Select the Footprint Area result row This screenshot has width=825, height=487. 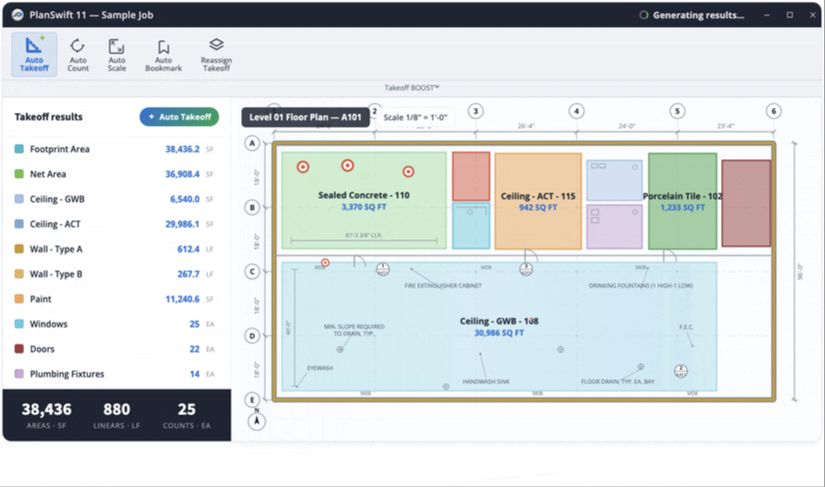115,149
